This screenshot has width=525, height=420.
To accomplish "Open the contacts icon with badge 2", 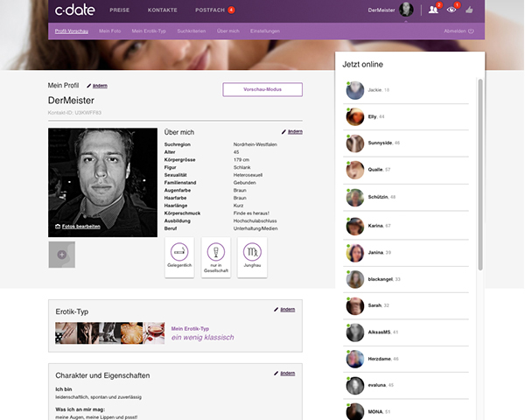I will [433, 10].
